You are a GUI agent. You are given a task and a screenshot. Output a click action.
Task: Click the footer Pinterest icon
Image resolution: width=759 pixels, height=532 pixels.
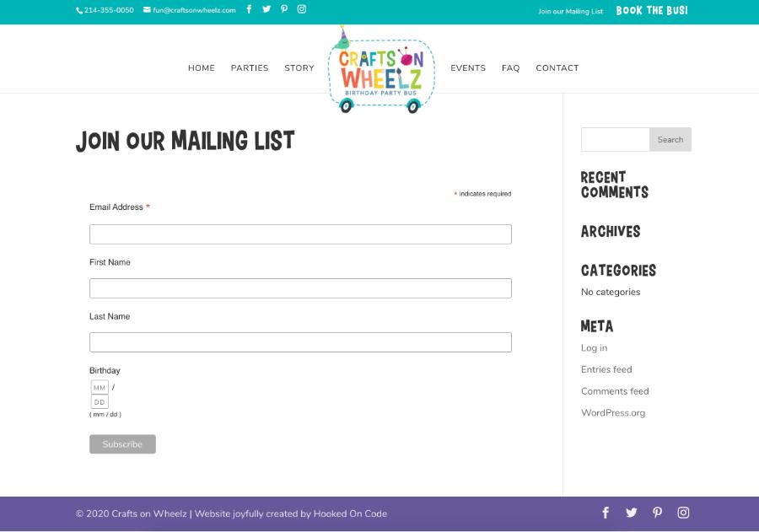tap(657, 513)
